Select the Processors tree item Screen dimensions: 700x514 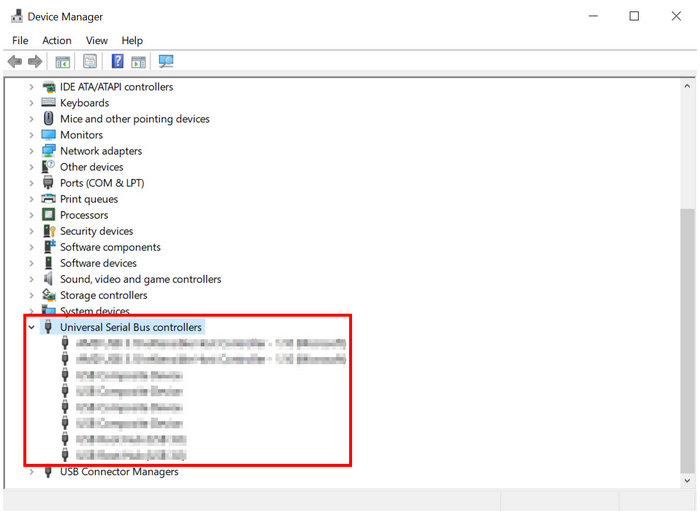[83, 215]
